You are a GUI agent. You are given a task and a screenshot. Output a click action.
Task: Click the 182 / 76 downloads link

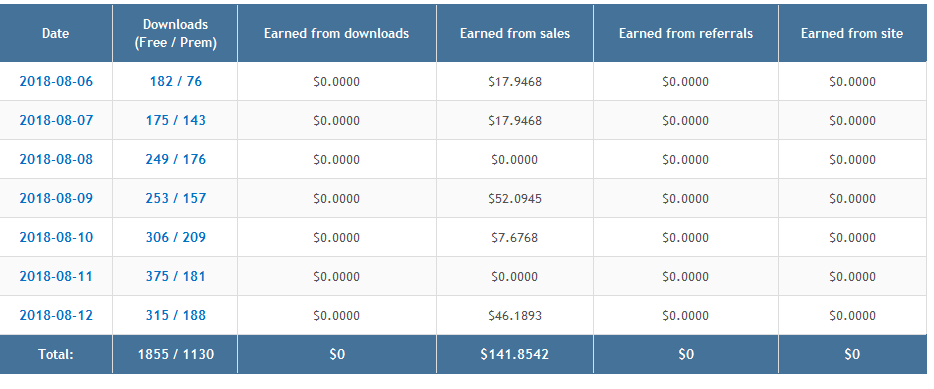coord(176,82)
